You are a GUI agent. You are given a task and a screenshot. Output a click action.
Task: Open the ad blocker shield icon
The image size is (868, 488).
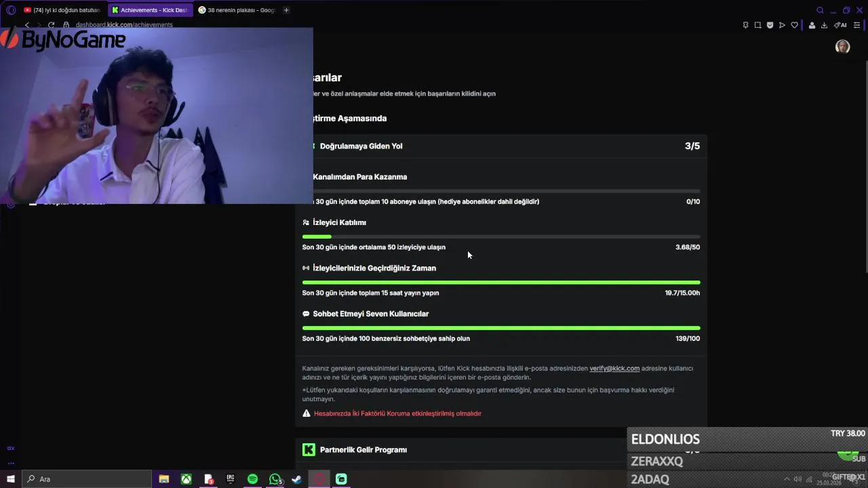point(770,25)
